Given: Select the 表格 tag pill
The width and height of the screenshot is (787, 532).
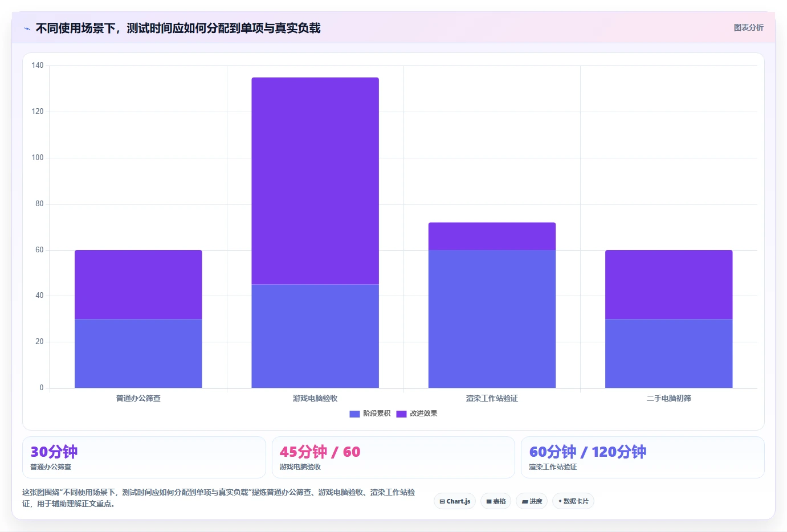Looking at the screenshot, I should point(496,501).
